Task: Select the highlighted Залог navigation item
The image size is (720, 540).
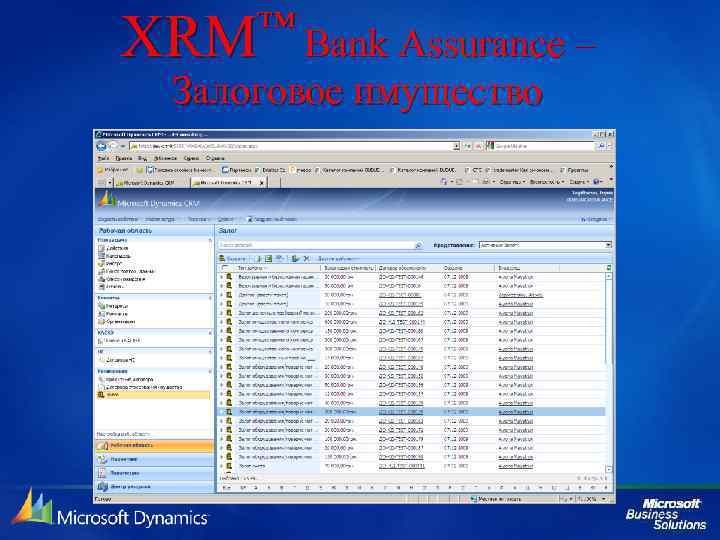Action: (x=153, y=394)
